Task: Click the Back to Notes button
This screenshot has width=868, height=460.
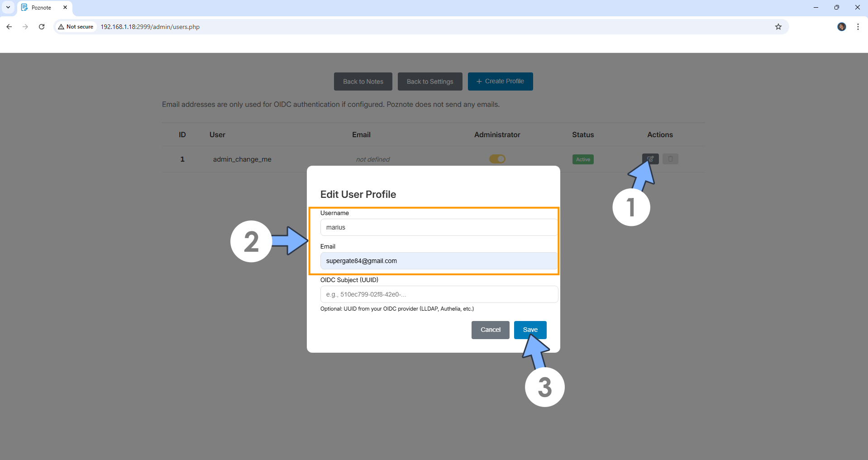Action: (x=362, y=81)
